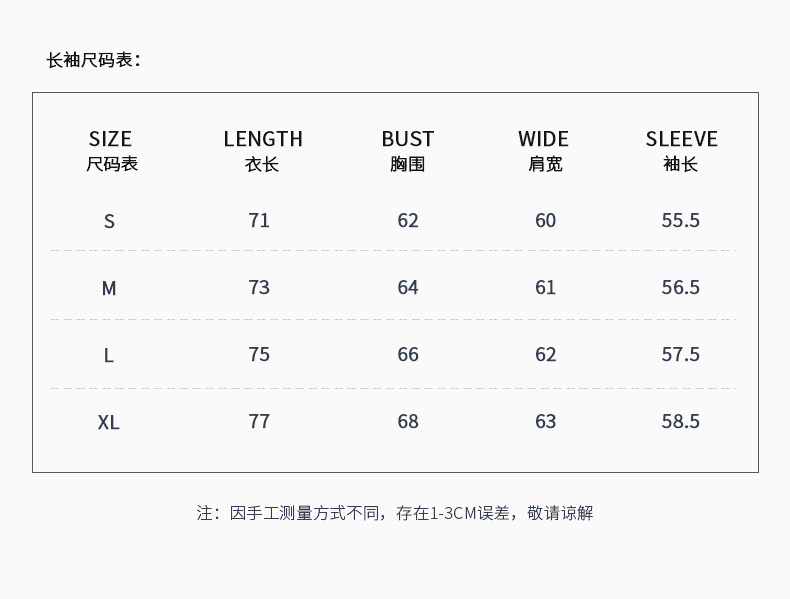Click the bust value 66
790x599 pixels.
(x=408, y=354)
